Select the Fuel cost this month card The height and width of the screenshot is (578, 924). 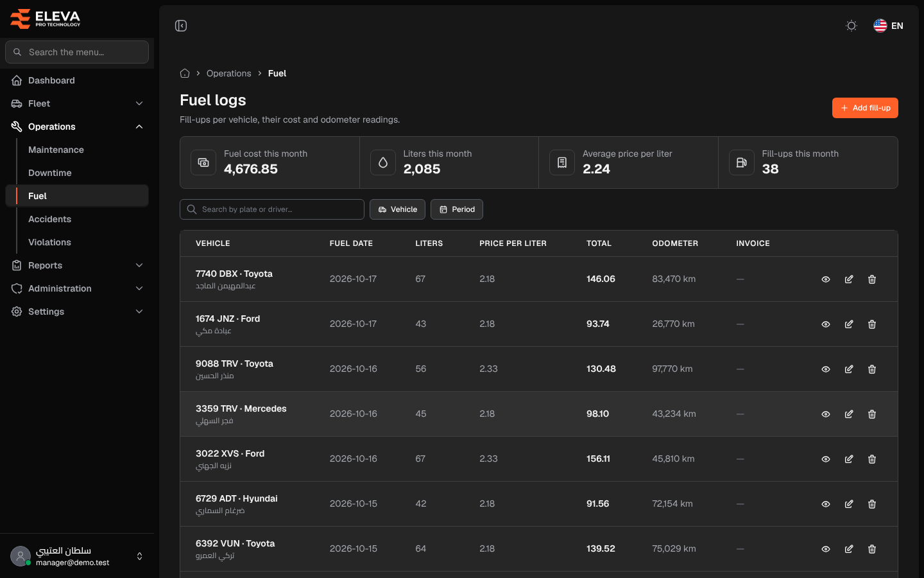click(x=269, y=162)
